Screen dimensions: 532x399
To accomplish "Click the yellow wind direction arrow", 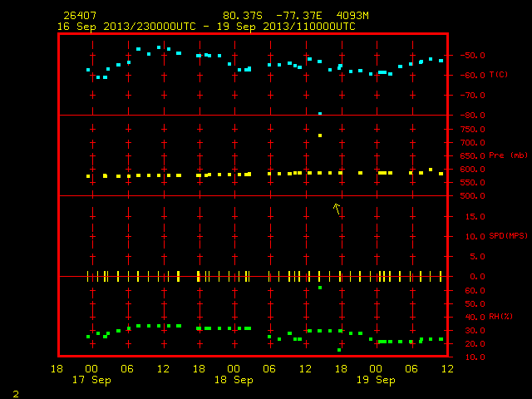I will click(337, 209).
